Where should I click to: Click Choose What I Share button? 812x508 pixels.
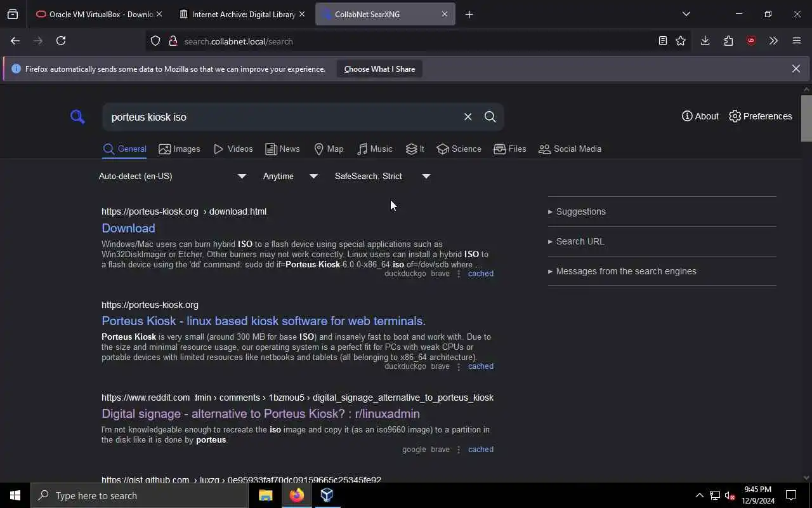coord(379,69)
